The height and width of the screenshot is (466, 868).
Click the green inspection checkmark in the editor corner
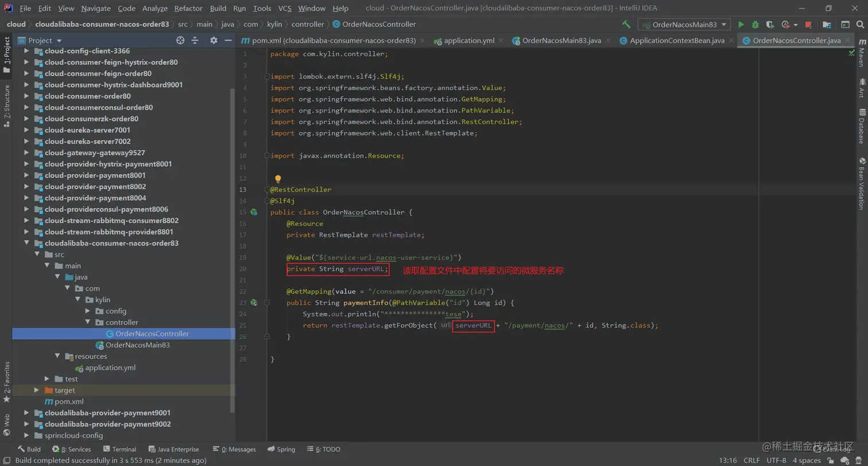(852, 52)
